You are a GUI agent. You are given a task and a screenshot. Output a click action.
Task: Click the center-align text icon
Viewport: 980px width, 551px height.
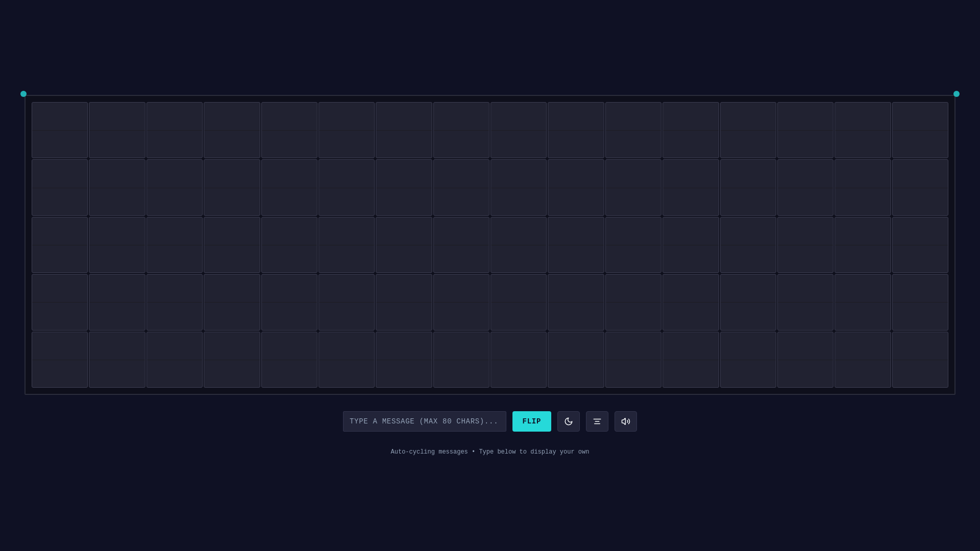[597, 421]
